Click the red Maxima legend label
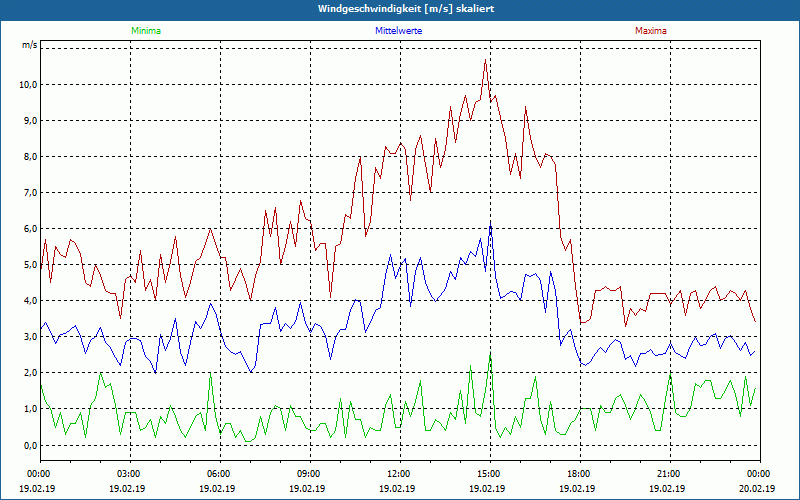 pos(651,31)
